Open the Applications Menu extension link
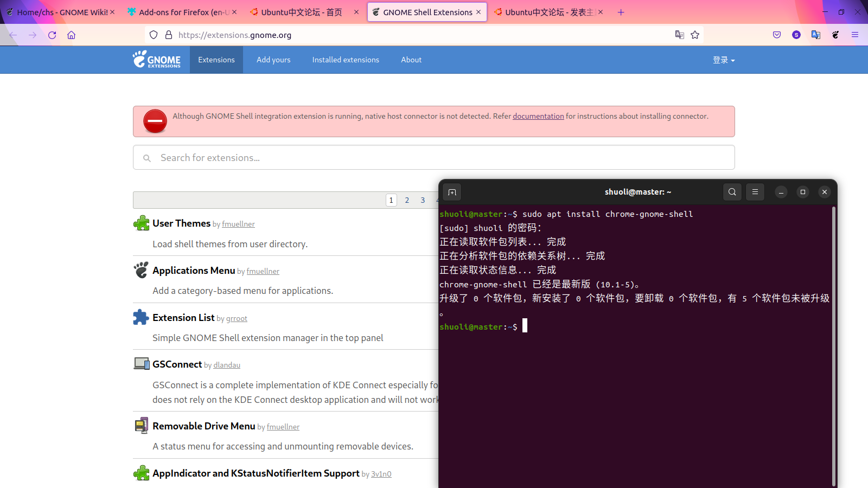This screenshot has height=488, width=868. tap(194, 271)
